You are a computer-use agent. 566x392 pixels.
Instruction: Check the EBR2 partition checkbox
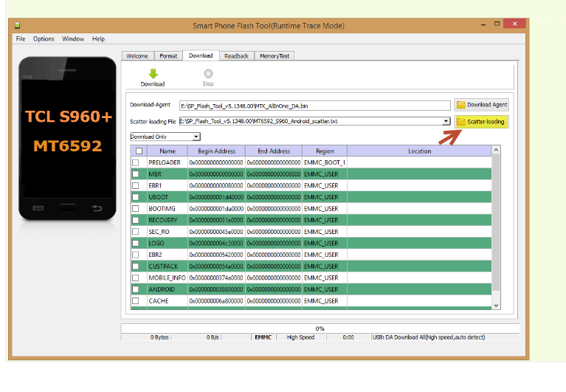click(135, 255)
